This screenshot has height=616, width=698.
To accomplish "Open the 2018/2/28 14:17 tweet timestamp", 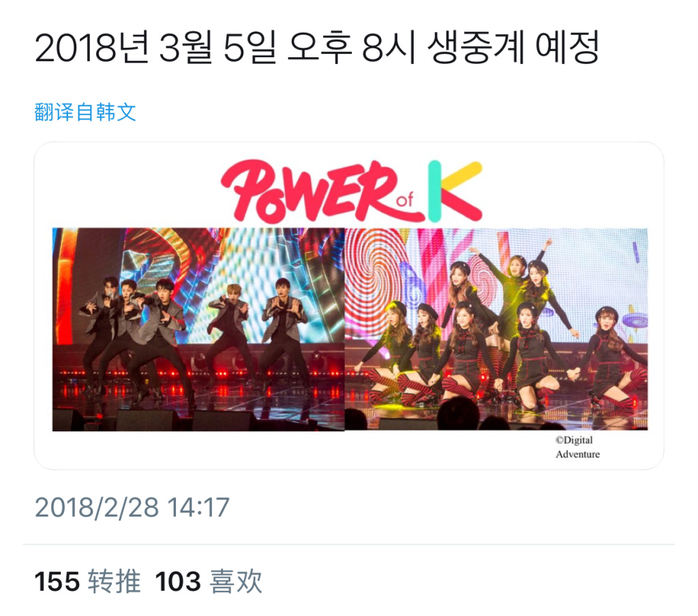I will tap(132, 508).
